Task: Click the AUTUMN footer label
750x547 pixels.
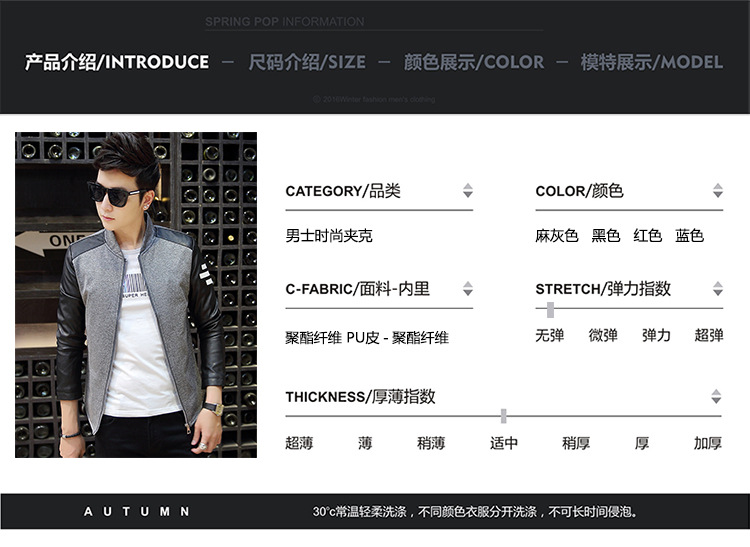Action: point(136,512)
